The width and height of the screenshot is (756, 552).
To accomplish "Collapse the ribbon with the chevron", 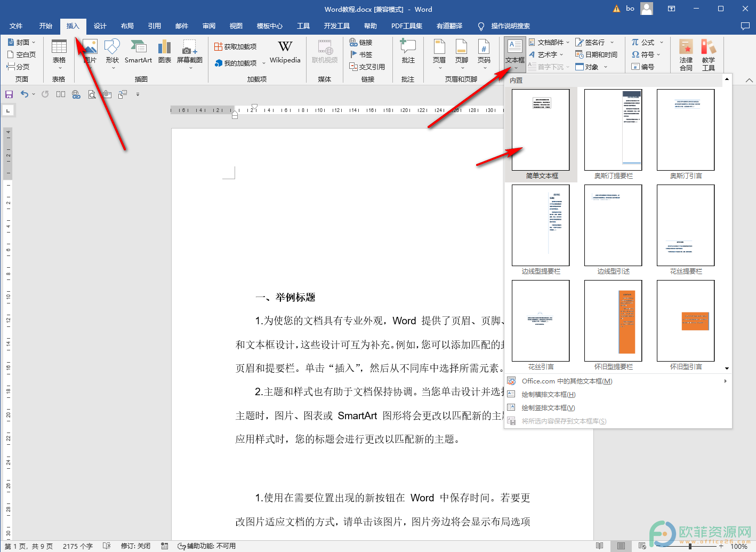I will 749,80.
